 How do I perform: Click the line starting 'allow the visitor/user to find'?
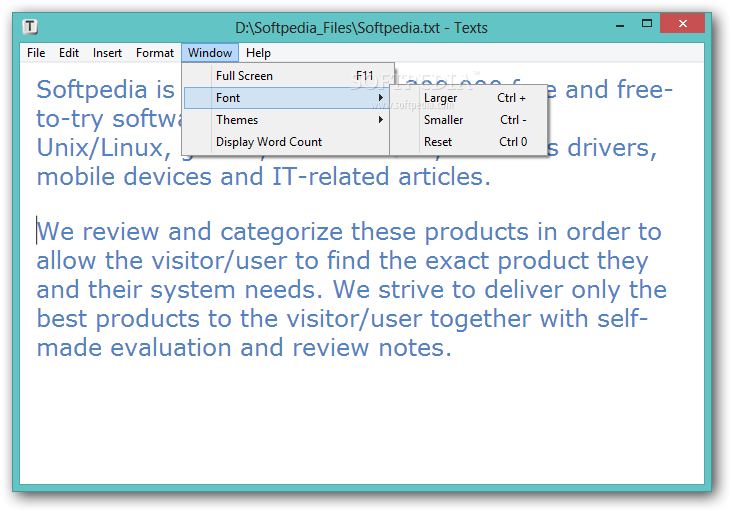(x=342, y=261)
